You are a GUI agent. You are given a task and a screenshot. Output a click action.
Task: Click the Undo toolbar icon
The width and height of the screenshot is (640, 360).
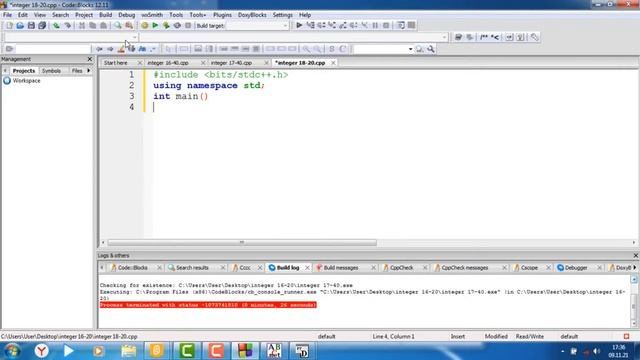tap(56, 25)
